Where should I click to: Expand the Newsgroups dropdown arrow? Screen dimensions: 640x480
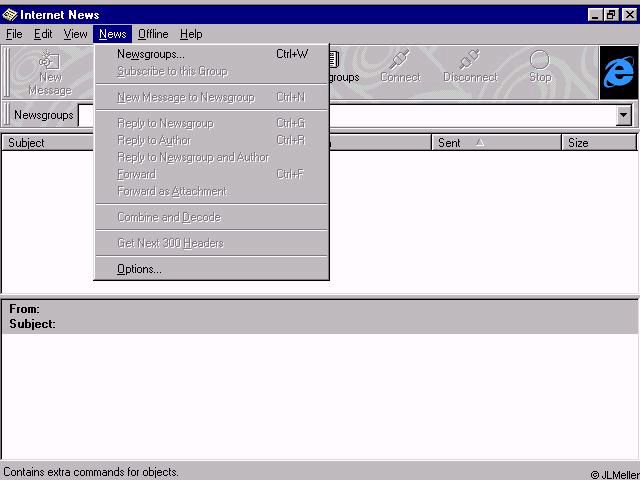624,116
